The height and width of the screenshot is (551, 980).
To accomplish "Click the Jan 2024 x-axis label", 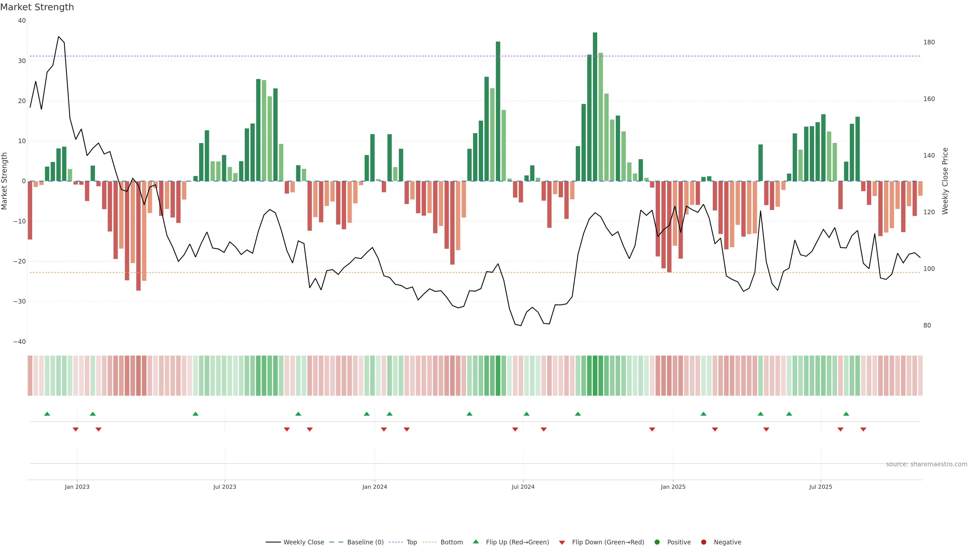I will (374, 487).
